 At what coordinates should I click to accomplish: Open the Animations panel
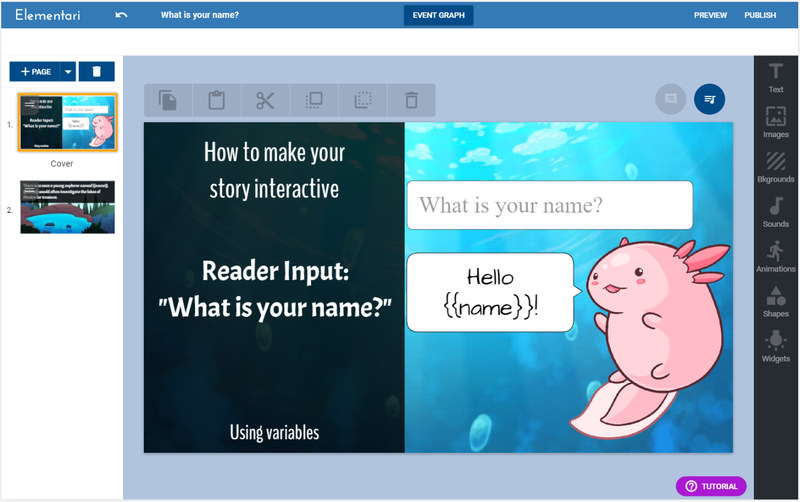[x=776, y=257]
